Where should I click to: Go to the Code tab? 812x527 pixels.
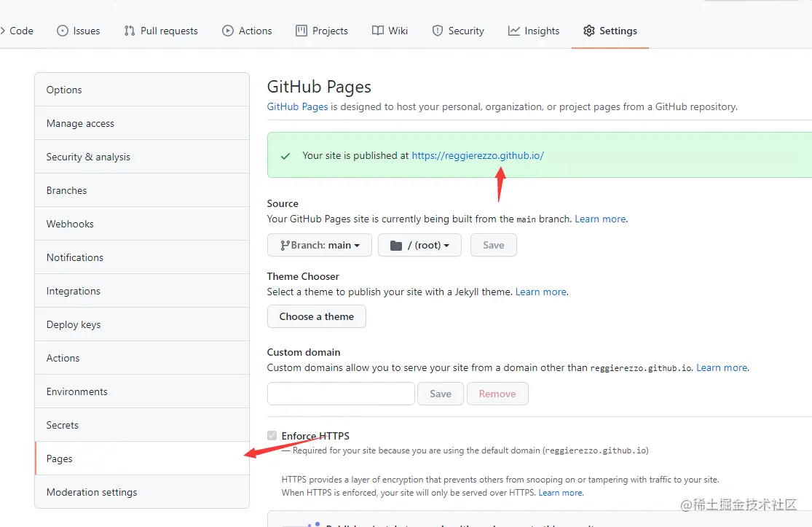[x=17, y=31]
